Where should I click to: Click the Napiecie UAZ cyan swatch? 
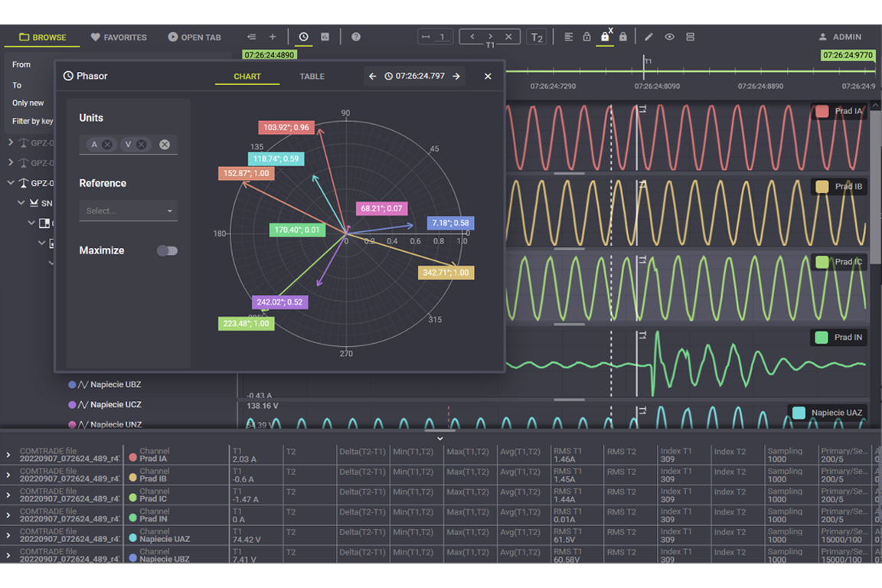[799, 413]
